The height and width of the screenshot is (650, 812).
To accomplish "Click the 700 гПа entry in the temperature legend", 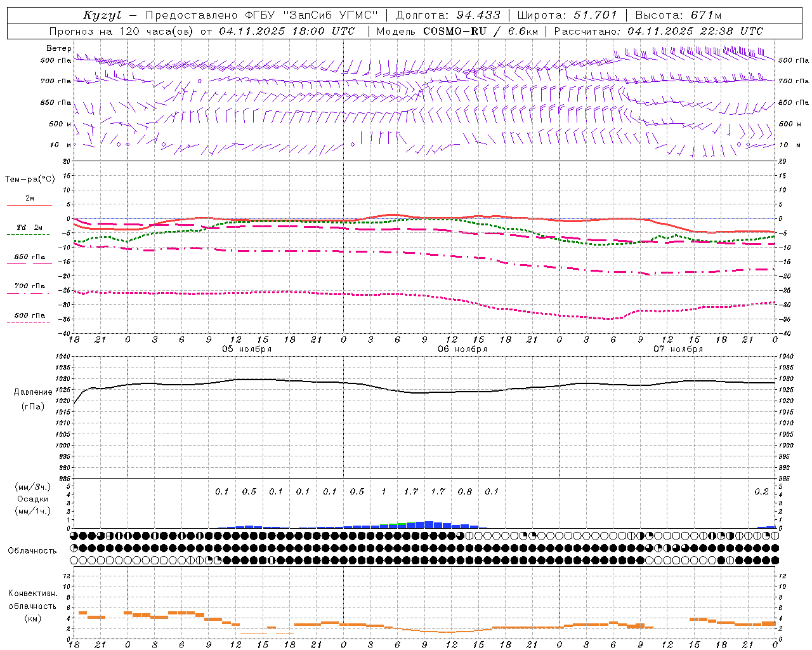I will click(29, 286).
